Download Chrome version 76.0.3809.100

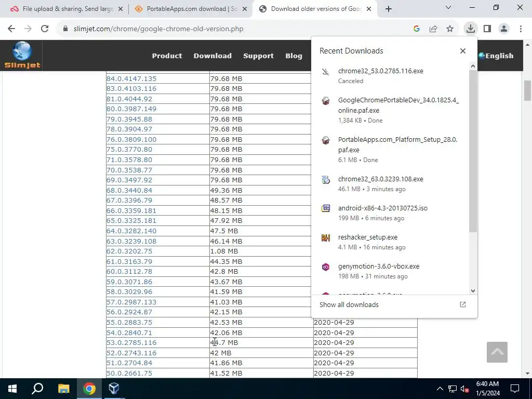pos(131,139)
